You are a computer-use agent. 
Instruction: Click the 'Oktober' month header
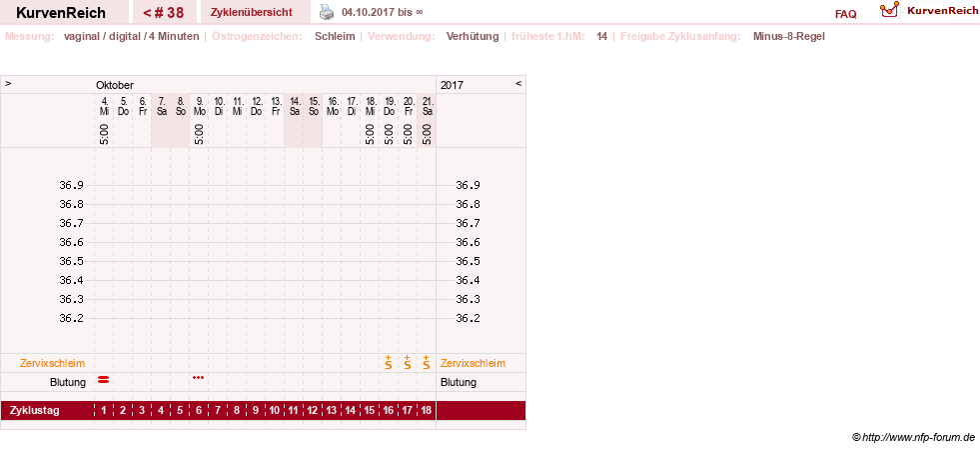click(x=114, y=85)
